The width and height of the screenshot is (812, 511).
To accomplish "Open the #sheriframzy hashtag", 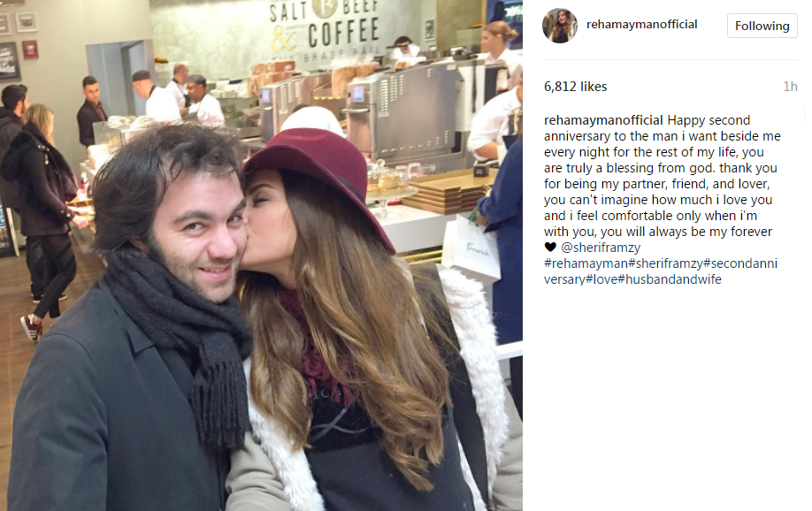I will 665,263.
